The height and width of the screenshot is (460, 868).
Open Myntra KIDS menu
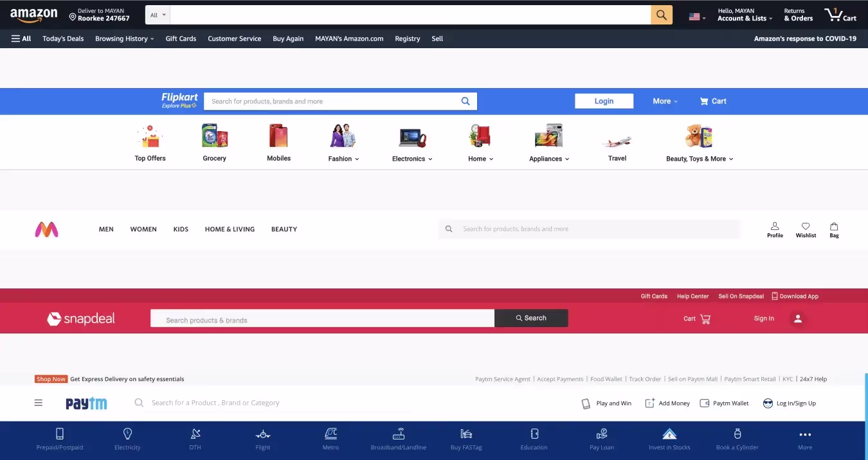(x=181, y=229)
